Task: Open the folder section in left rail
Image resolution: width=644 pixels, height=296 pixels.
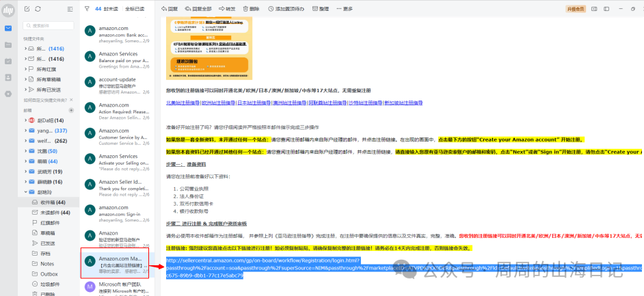Action: tap(8, 44)
